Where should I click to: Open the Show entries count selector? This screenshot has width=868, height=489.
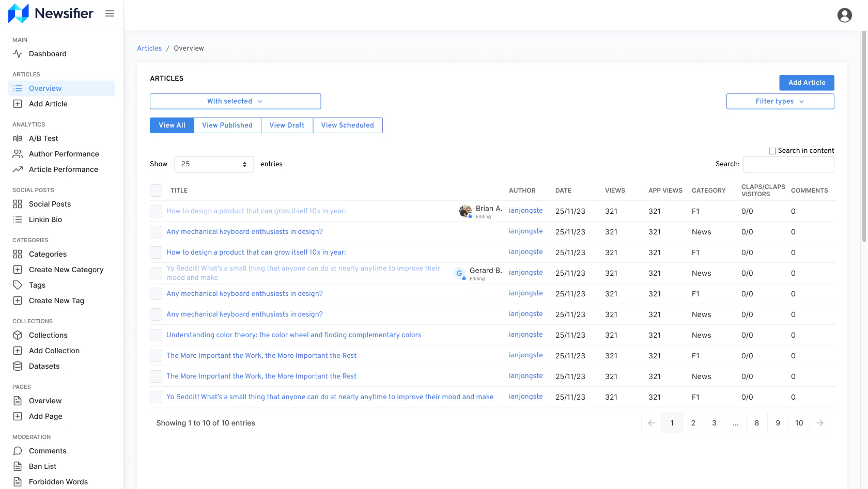tap(213, 164)
